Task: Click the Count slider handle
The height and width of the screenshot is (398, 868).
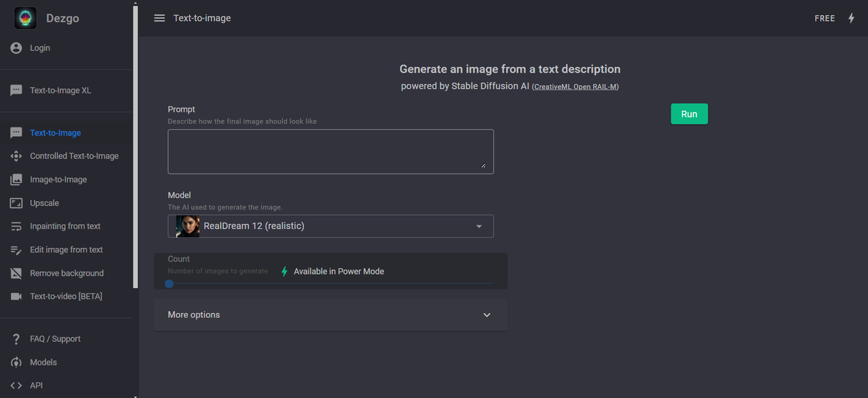Action: 169,283
